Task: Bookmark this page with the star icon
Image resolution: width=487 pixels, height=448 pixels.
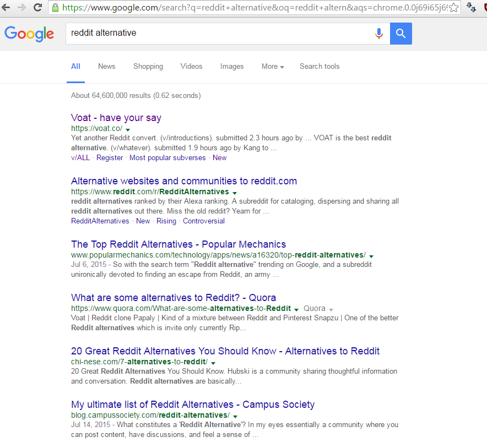Action: point(454,8)
